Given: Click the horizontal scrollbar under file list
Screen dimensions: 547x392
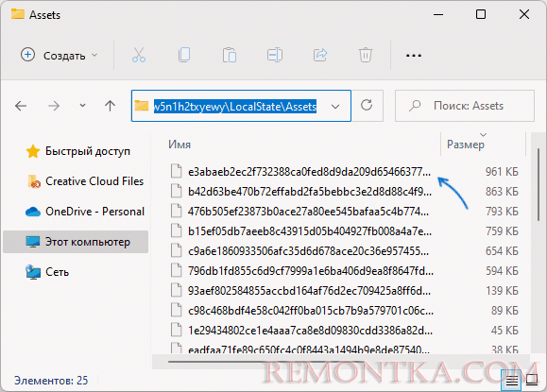Looking at the screenshot, I should pos(265,362).
